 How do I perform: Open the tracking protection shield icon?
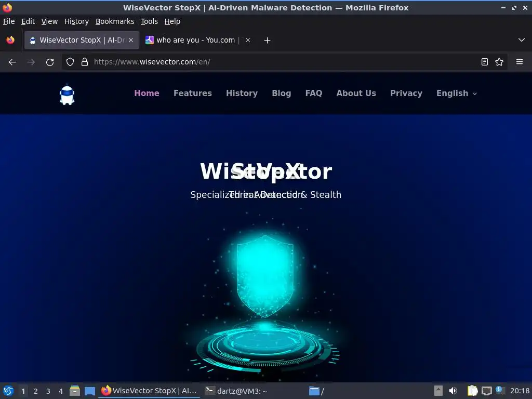click(70, 62)
